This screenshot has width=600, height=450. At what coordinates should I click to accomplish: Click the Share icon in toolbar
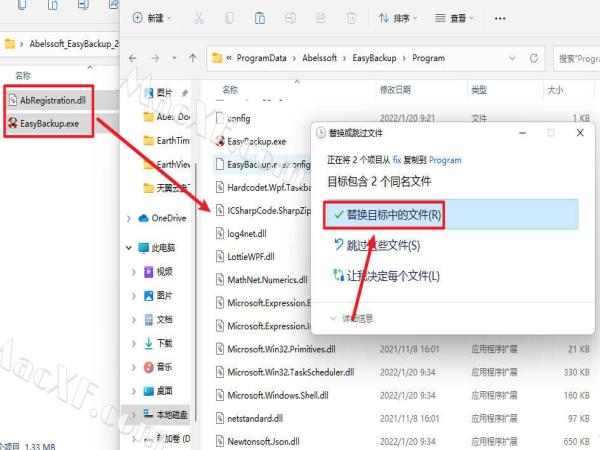tap(321, 18)
